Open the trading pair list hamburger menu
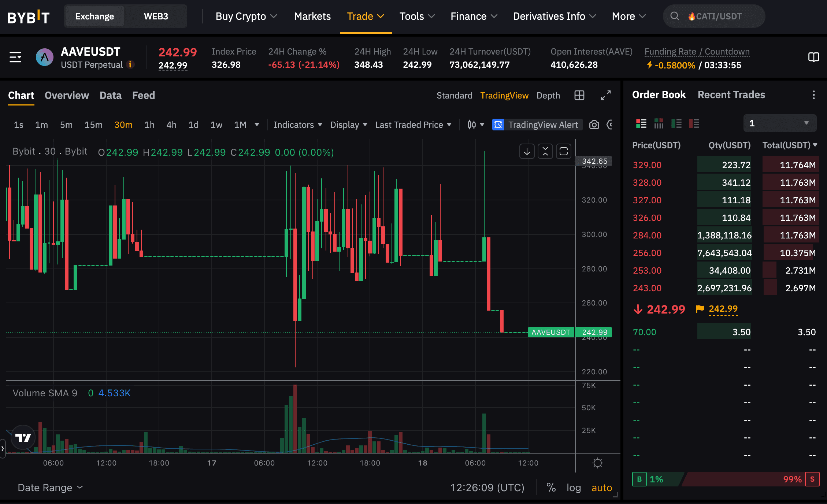This screenshot has height=504, width=827. 15,57
